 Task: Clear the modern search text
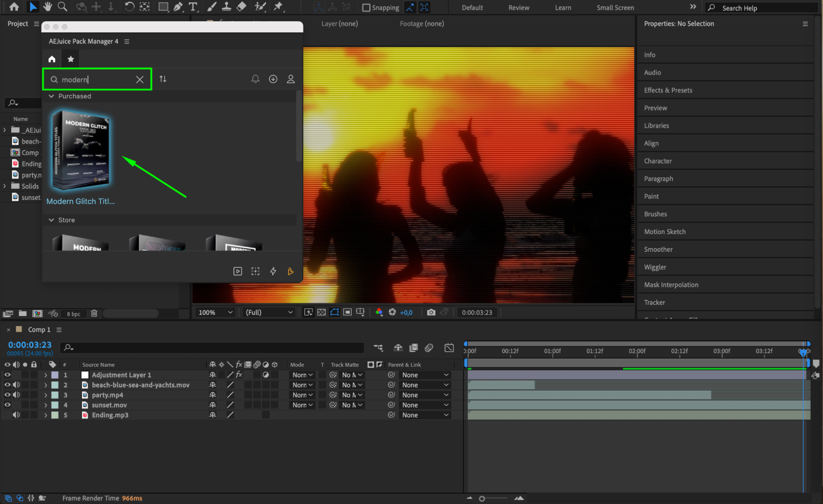pos(140,79)
